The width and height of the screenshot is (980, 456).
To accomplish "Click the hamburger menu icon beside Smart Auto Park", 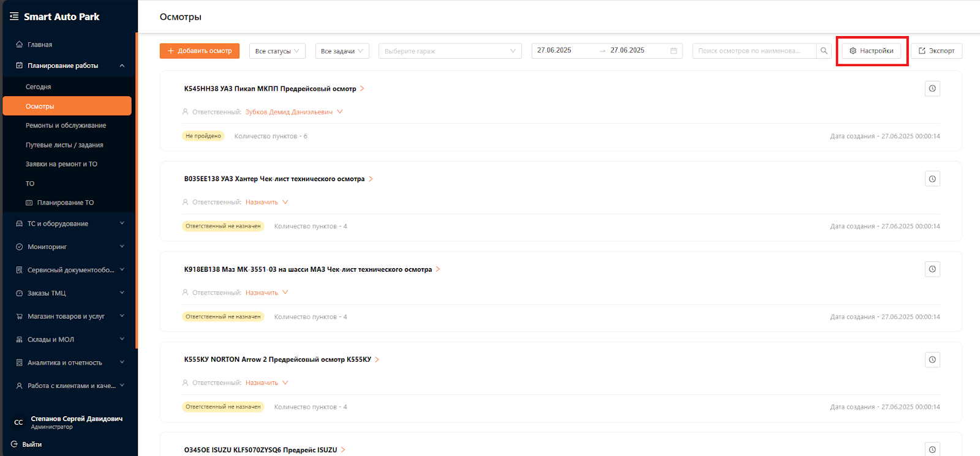I will pyautogui.click(x=14, y=17).
